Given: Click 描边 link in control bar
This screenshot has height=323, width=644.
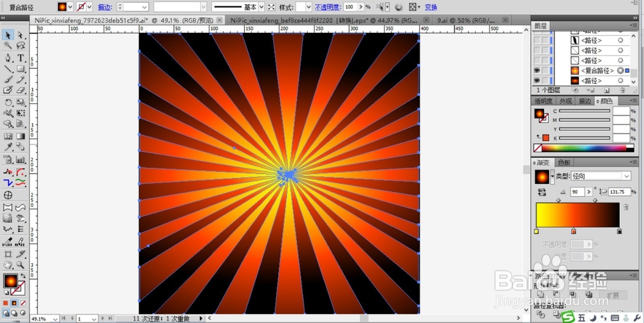Looking at the screenshot, I should coord(105,7).
